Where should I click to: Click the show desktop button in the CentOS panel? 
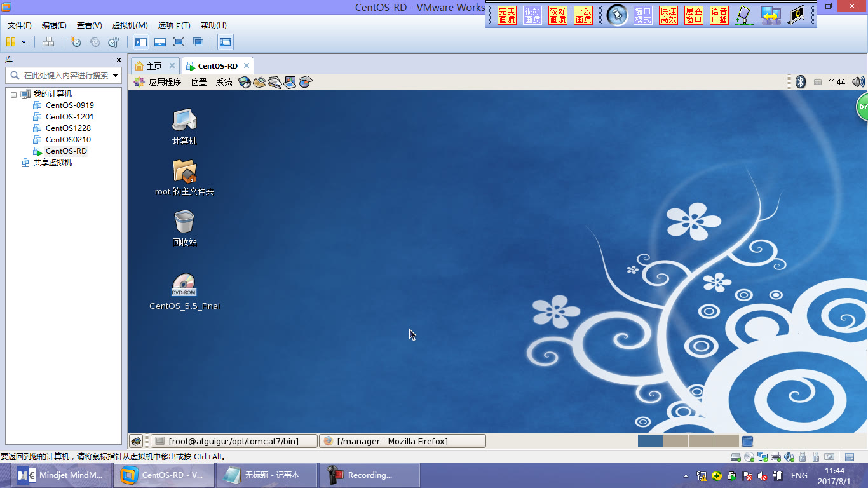[x=136, y=441]
